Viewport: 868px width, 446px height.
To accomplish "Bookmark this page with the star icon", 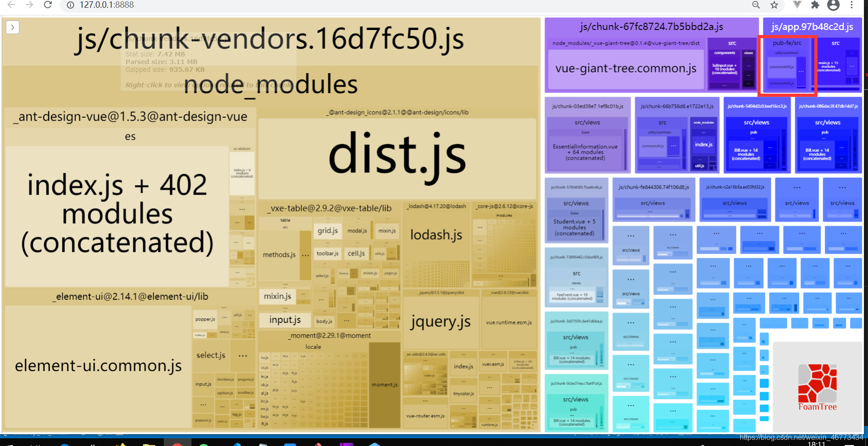I will point(774,5).
